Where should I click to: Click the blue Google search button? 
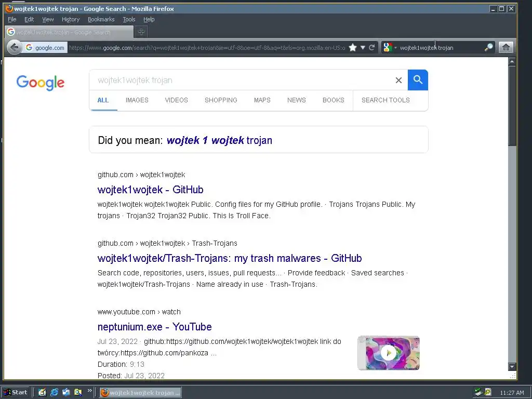point(418,80)
